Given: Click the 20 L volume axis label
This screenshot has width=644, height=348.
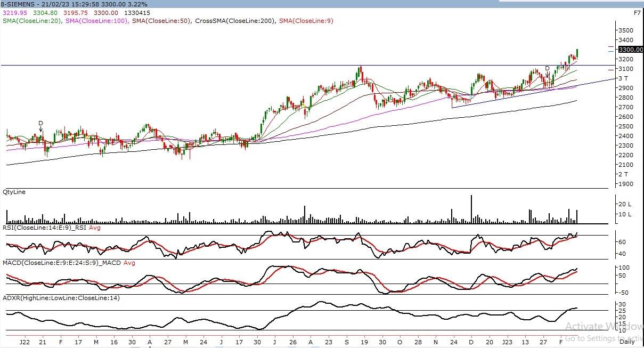Looking at the screenshot, I should (x=624, y=204).
